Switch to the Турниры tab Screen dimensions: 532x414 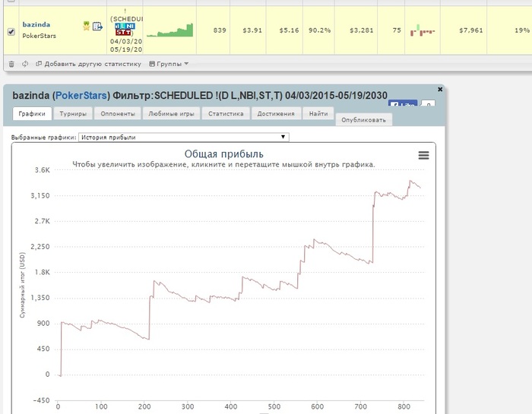tap(73, 114)
